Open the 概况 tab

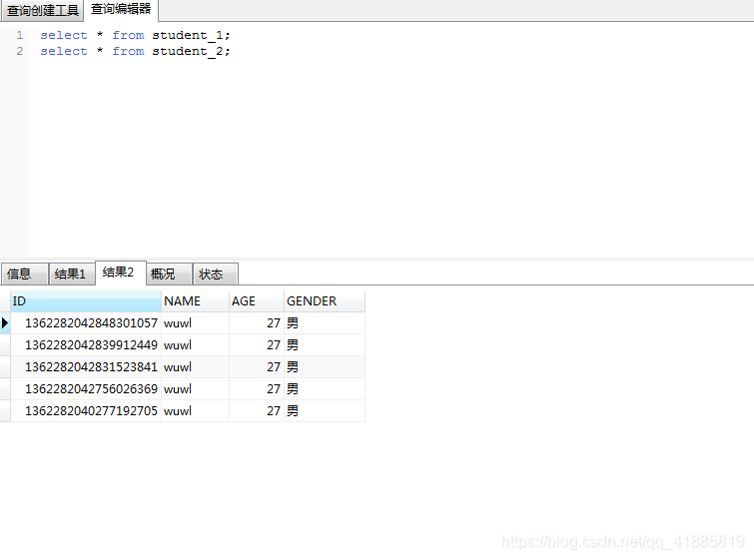tap(169, 274)
